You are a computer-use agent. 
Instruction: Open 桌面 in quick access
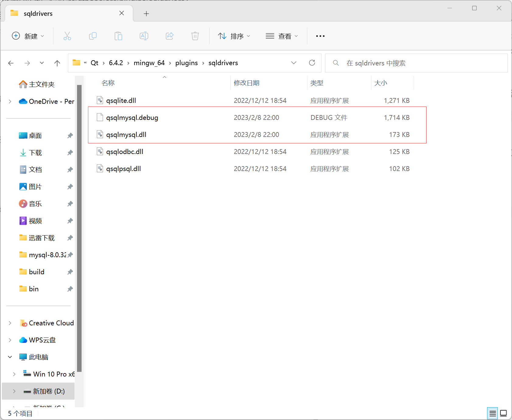30,135
